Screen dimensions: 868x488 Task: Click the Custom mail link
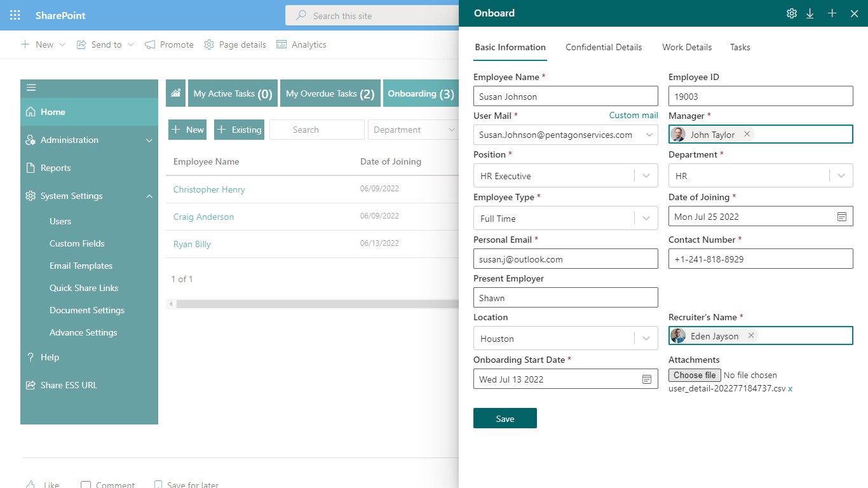(634, 115)
